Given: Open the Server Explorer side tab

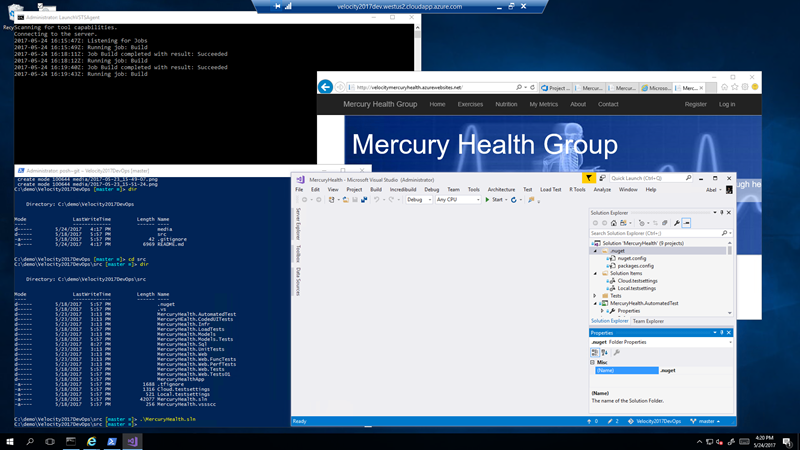Looking at the screenshot, I should 298,223.
